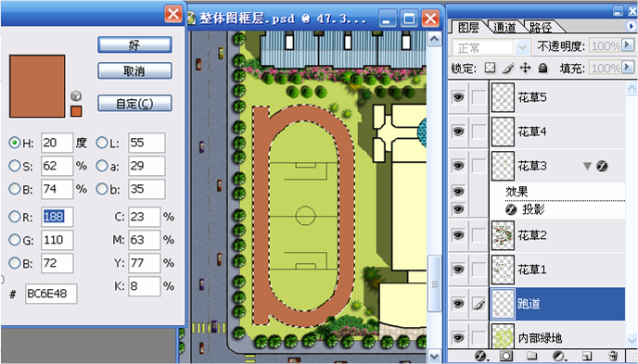This screenshot has width=638, height=364.
Task: Click the 自定(C) button
Action: tap(134, 103)
